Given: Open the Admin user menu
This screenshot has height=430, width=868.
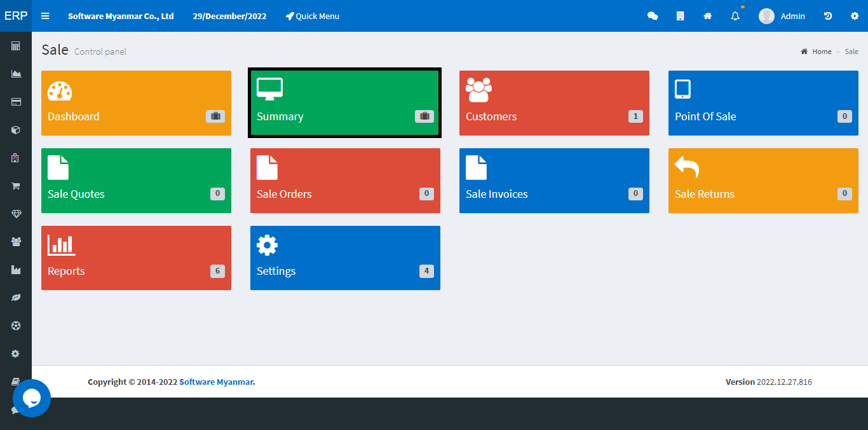Looking at the screenshot, I should coord(782,16).
